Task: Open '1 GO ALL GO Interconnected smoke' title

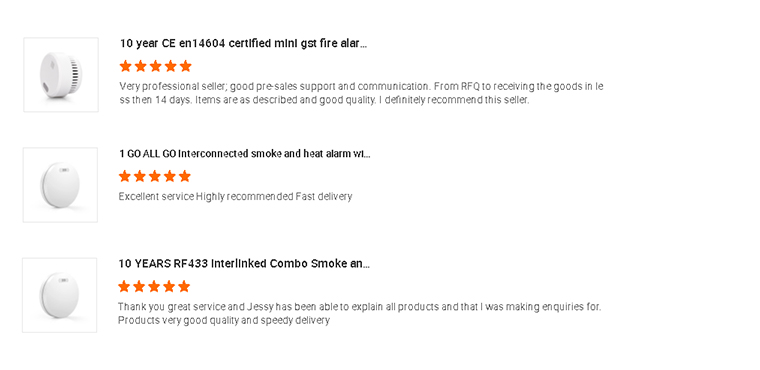Action: point(245,154)
